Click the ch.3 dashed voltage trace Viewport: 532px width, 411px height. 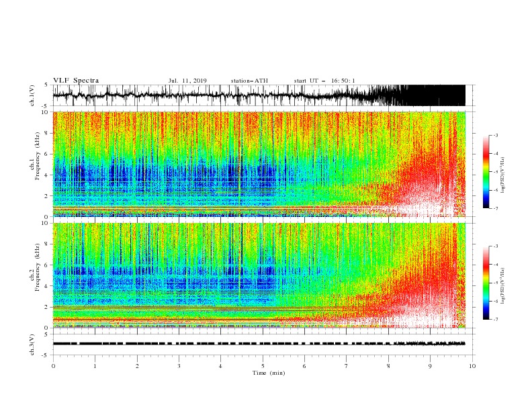[259, 344]
